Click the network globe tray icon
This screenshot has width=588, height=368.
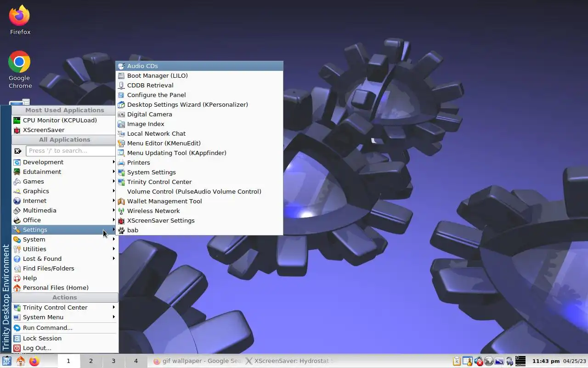[489, 361]
